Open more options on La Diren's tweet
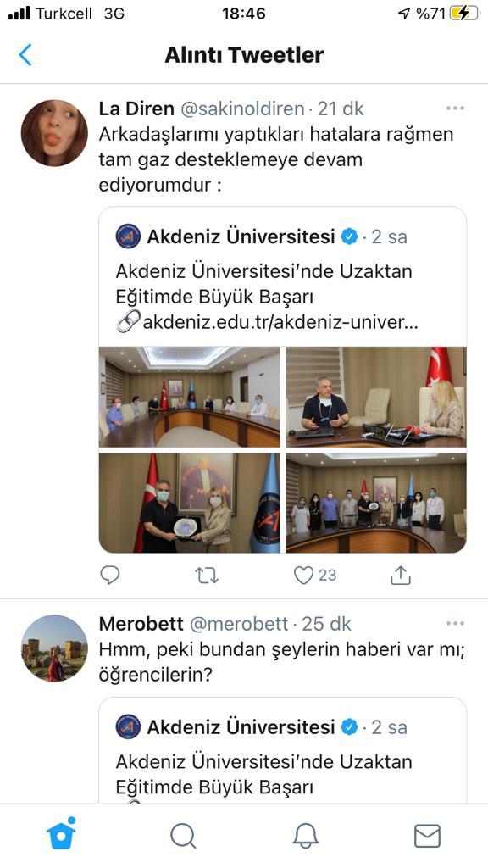488x868 pixels. coord(455,108)
